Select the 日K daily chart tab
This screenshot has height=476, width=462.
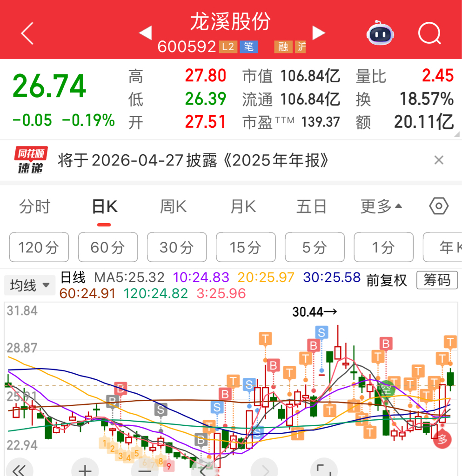pos(104,207)
